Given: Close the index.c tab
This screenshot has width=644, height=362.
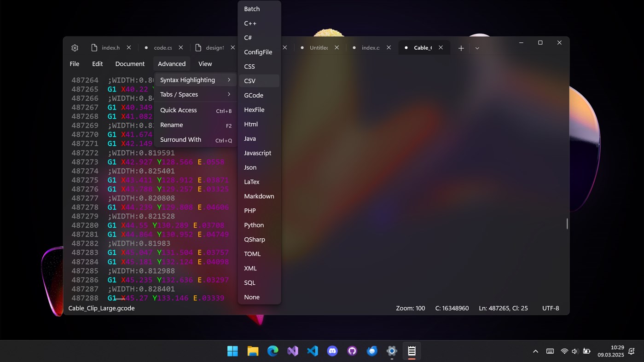Looking at the screenshot, I should point(389,47).
